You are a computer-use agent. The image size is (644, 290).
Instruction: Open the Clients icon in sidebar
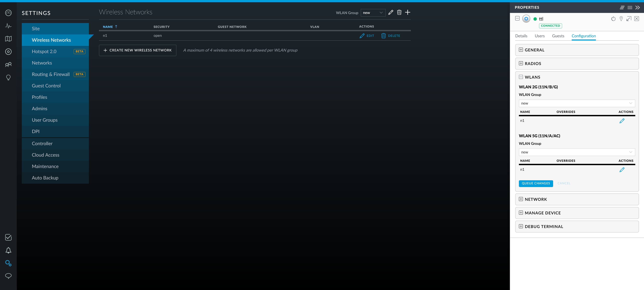[8, 65]
